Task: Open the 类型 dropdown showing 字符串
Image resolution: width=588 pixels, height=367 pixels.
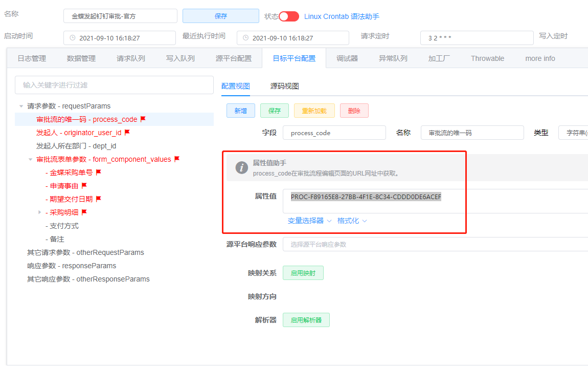Action: (573, 133)
